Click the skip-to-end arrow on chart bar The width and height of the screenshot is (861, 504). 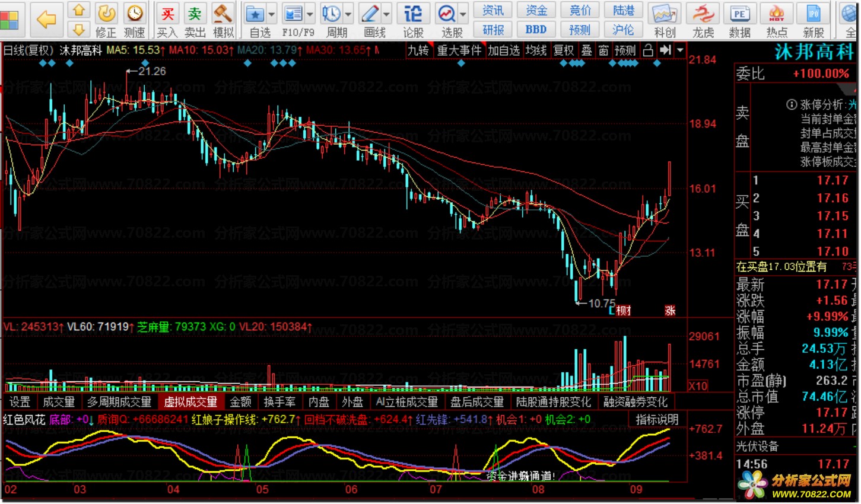666,50
